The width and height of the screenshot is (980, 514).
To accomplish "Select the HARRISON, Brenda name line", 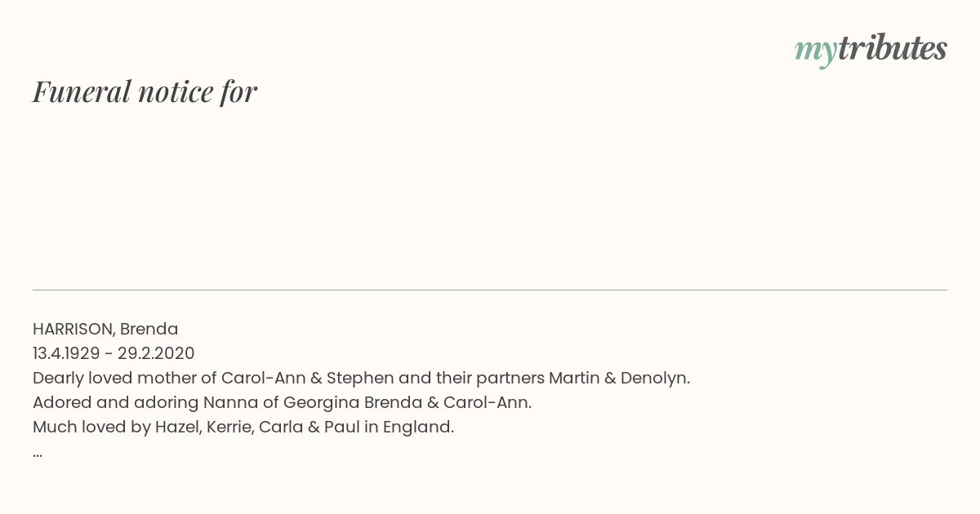I will click(x=105, y=329).
